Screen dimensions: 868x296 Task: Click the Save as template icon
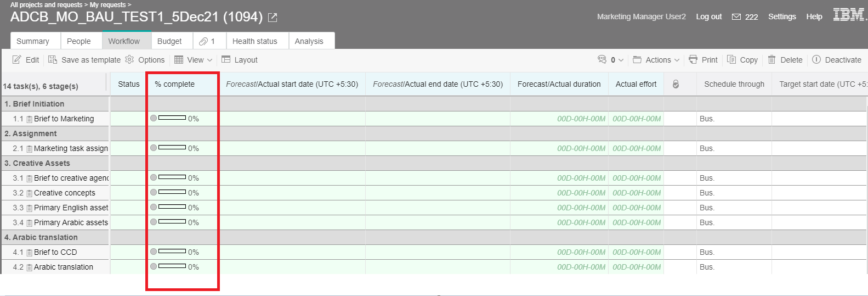[53, 60]
